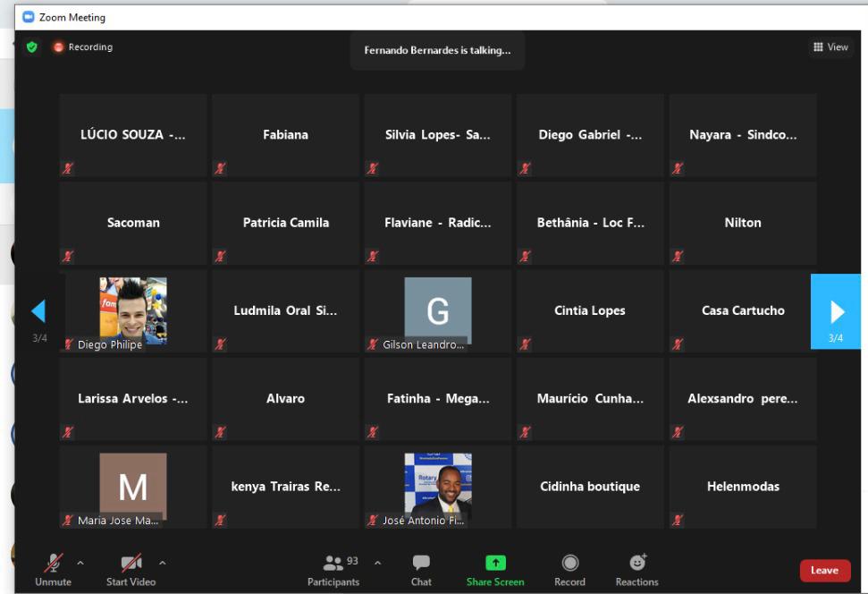Screen dimensions: 868x594
Task: Open the Chat panel
Action: click(x=421, y=569)
